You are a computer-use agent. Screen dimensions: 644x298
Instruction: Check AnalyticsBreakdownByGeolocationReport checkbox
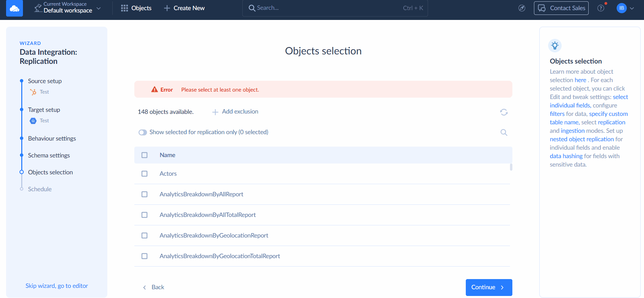(144, 235)
